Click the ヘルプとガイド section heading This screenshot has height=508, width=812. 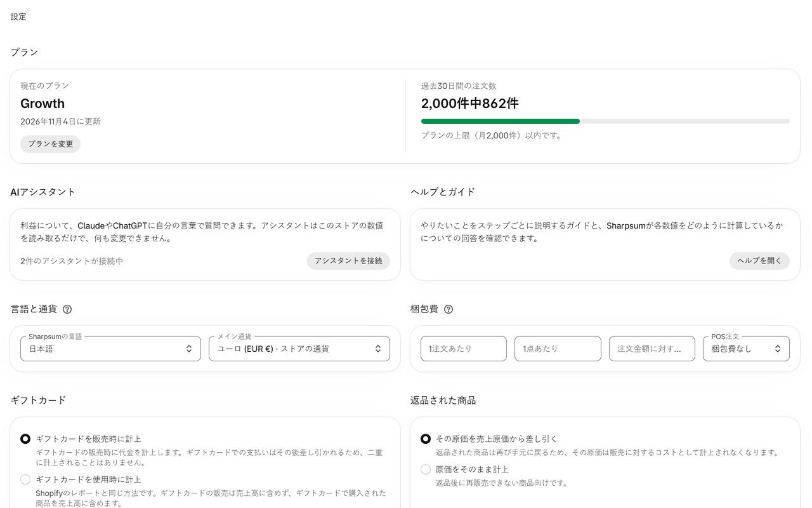tap(443, 192)
